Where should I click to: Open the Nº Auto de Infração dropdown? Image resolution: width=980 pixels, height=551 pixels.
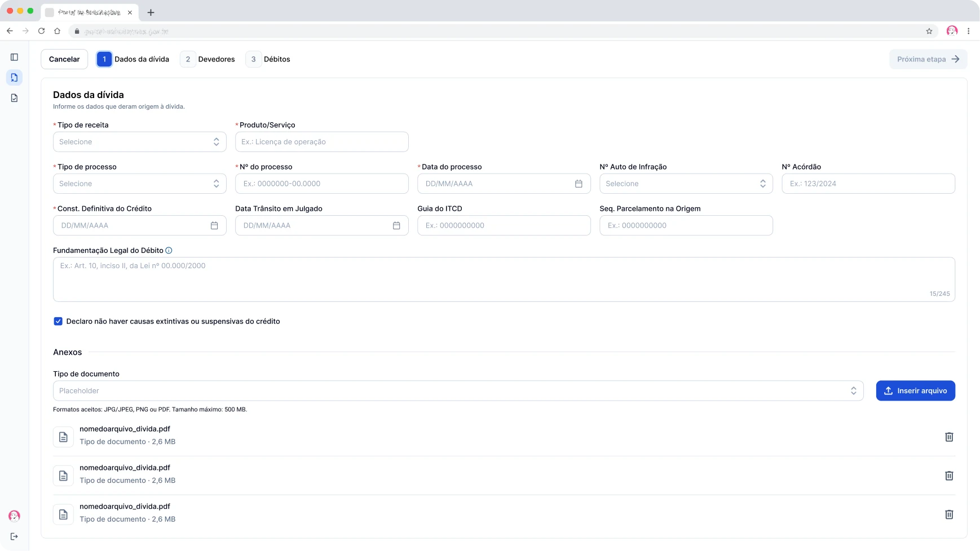pos(686,184)
